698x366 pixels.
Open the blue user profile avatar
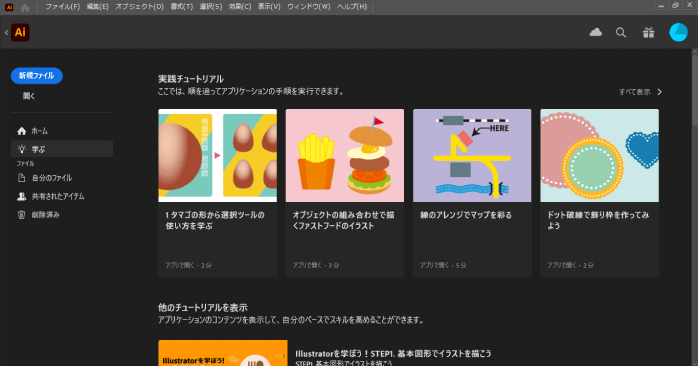[678, 33]
